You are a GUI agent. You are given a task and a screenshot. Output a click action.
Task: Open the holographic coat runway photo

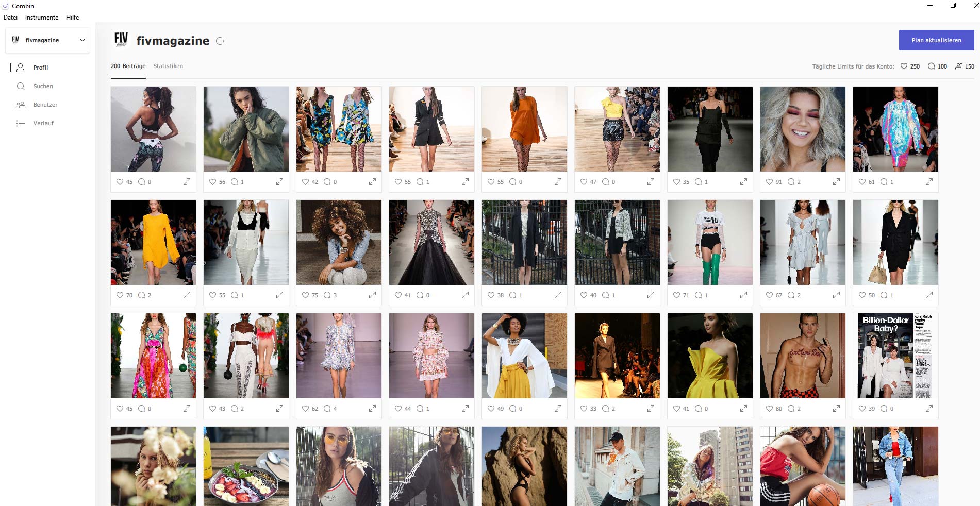click(896, 129)
